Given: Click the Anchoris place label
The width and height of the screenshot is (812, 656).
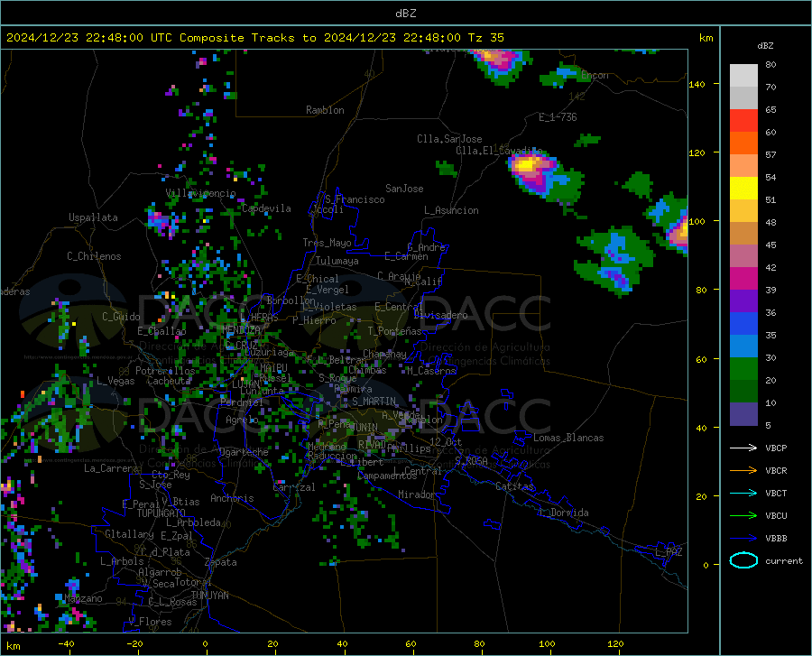Looking at the screenshot, I should click(232, 499).
